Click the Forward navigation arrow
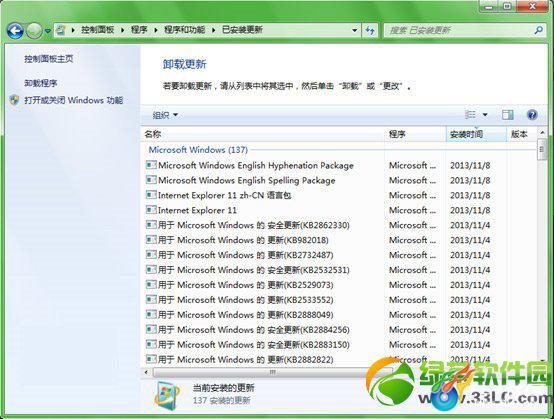Image resolution: width=554 pixels, height=419 pixels. [x=34, y=31]
